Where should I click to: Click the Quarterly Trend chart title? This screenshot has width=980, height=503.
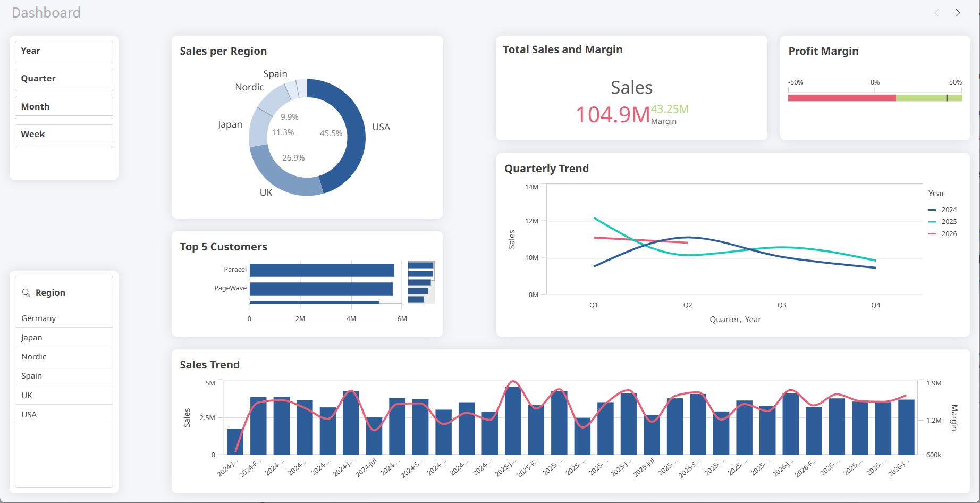point(546,169)
